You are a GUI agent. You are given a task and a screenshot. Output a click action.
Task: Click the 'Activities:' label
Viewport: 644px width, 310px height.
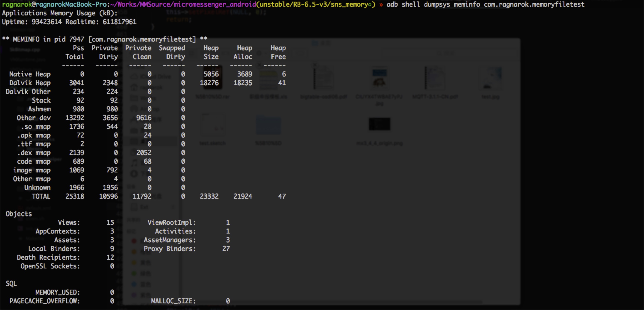pyautogui.click(x=176, y=231)
